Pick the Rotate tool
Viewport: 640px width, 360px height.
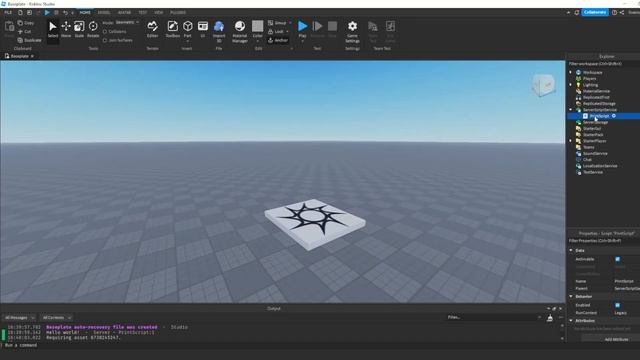93,29
